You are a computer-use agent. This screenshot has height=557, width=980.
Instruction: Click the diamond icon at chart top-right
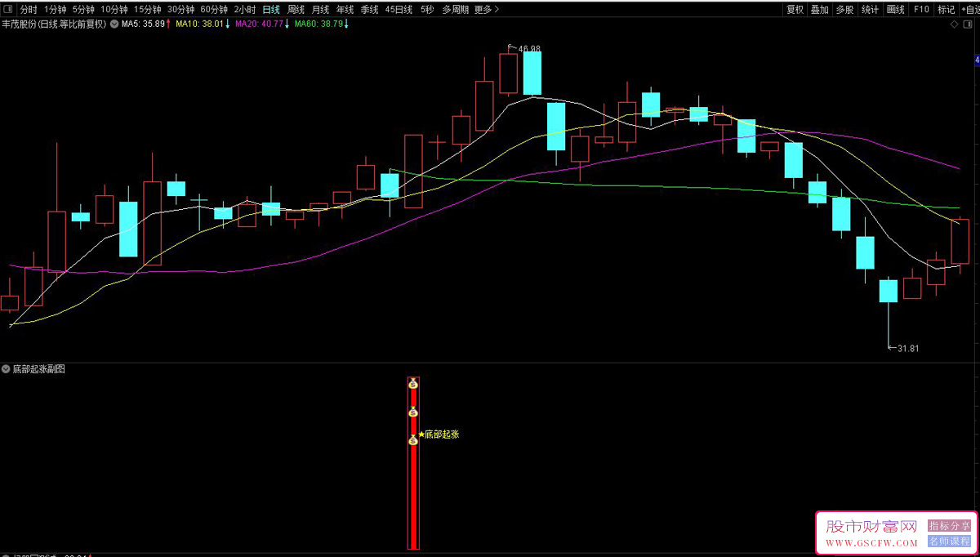[x=954, y=25]
